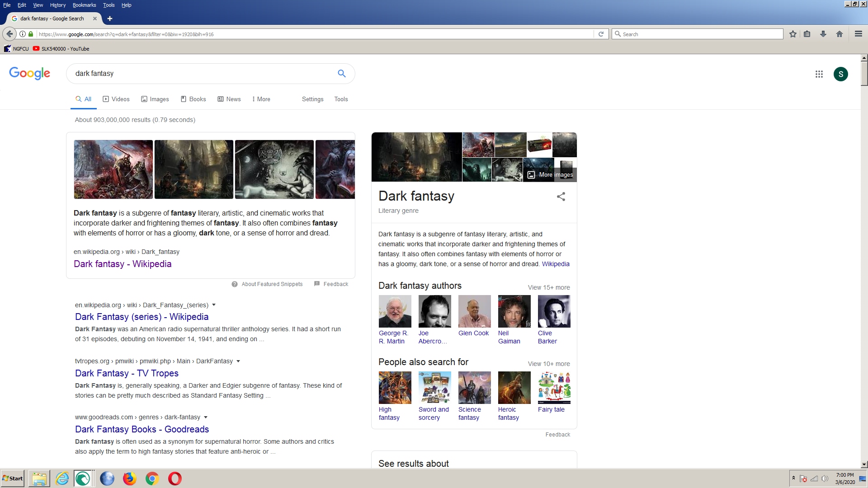Screen dimensions: 868x488
Task: Click the Feedback flag below the snippet
Action: coord(331,284)
